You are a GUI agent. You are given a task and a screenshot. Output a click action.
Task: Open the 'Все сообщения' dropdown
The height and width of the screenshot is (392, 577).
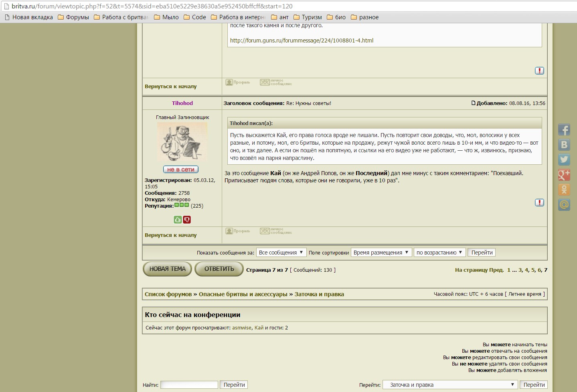coord(281,253)
